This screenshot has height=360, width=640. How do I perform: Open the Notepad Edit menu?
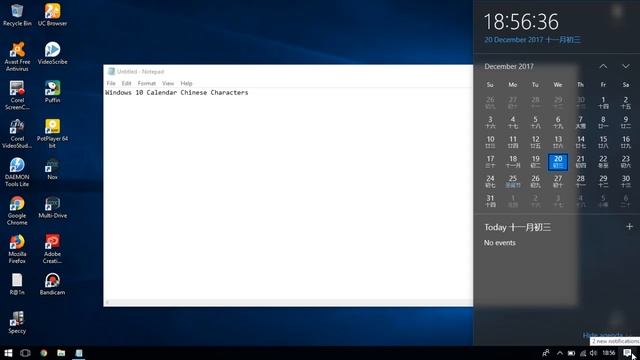pyautogui.click(x=127, y=83)
